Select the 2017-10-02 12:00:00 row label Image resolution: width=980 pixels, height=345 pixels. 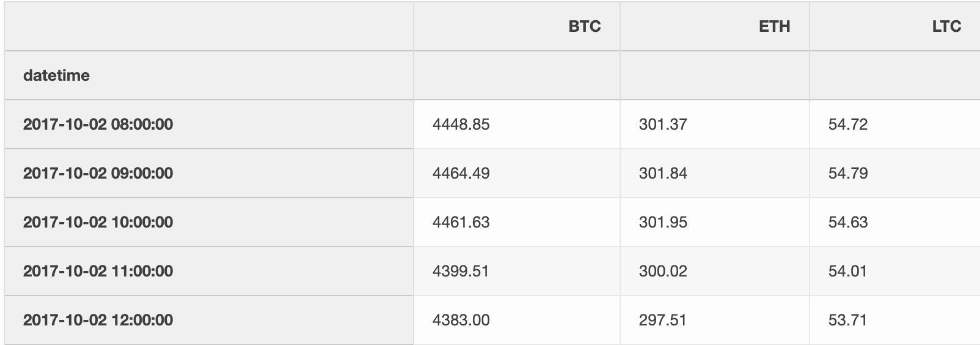tap(98, 320)
